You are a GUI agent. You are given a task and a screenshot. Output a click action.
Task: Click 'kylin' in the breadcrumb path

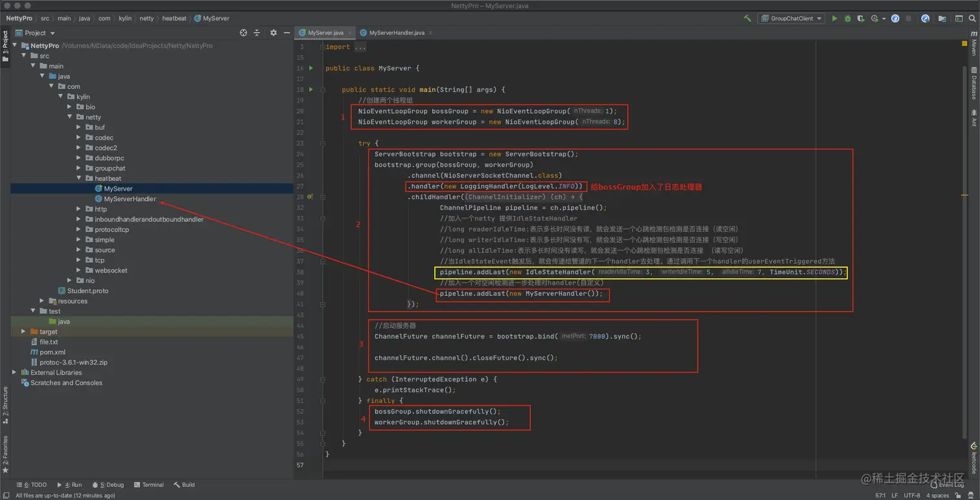click(125, 19)
